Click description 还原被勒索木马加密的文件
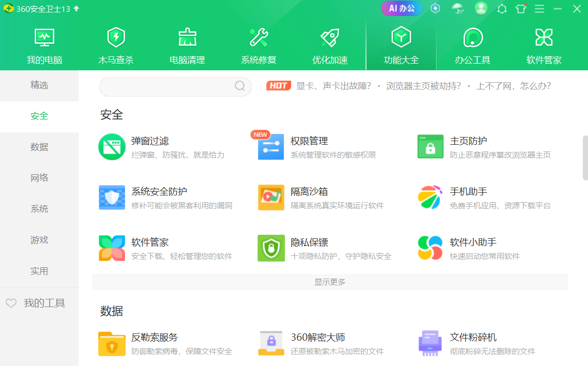Screen dimensions: 588x366 pyautogui.click(x=337, y=352)
